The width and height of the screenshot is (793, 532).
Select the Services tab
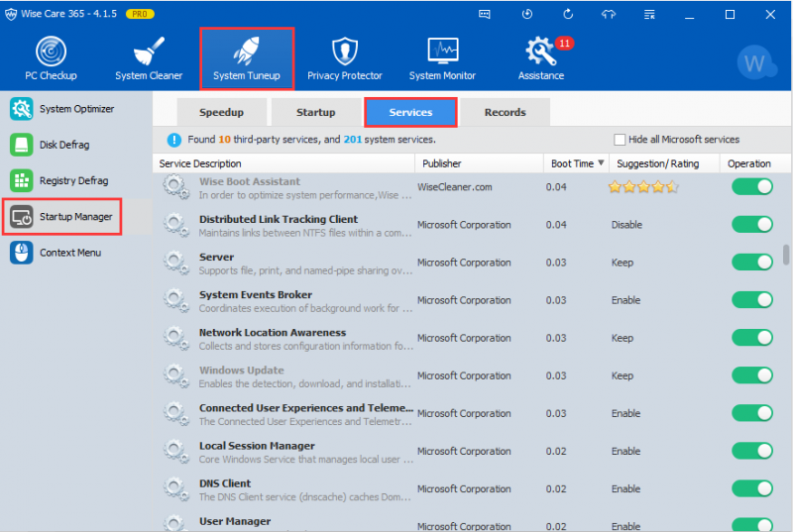pos(410,112)
